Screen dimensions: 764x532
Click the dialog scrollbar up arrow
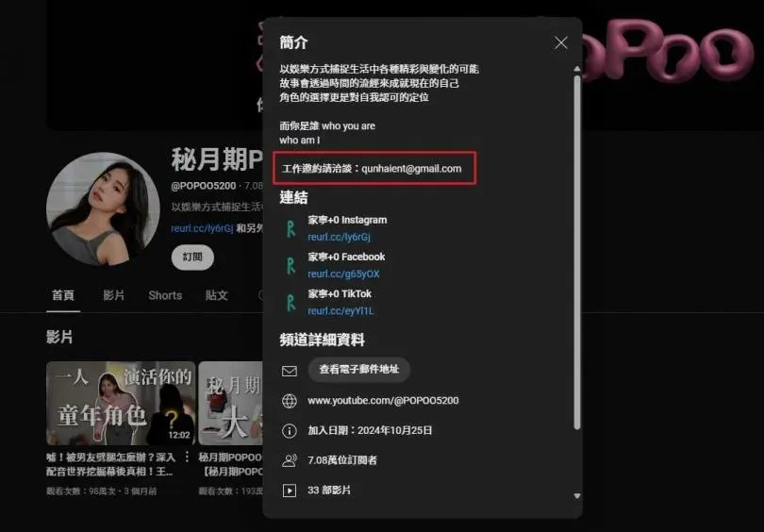coord(577,69)
